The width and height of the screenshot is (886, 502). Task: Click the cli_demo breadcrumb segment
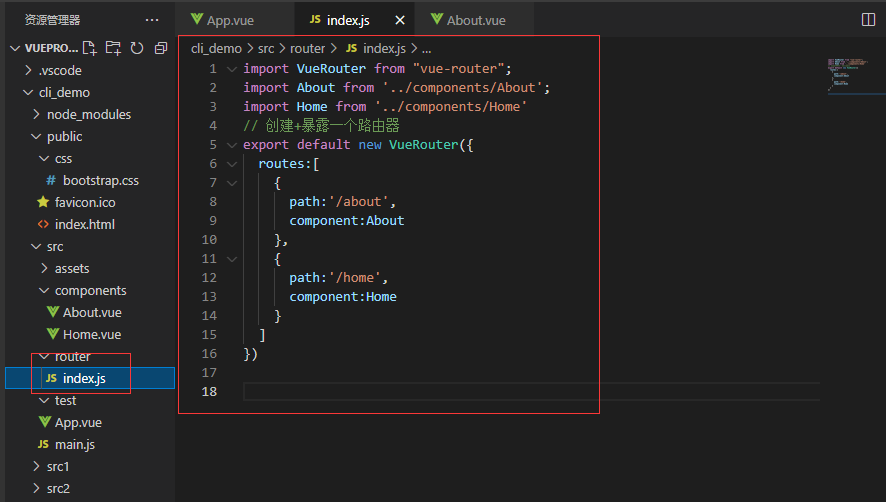(216, 49)
